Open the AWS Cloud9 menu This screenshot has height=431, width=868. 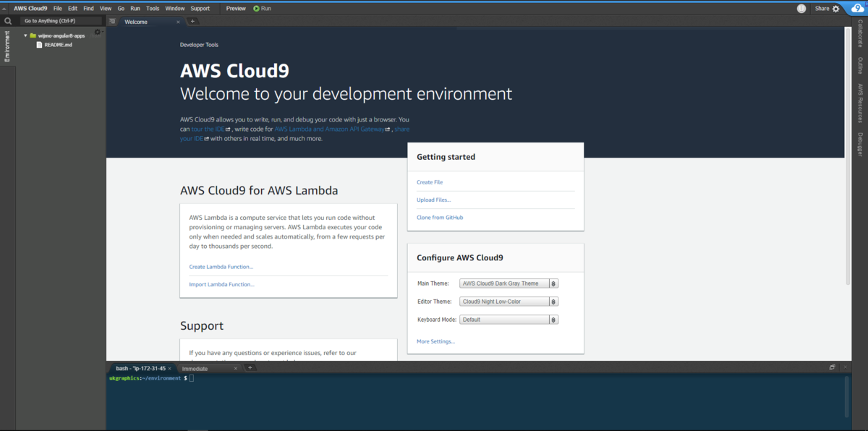coord(30,9)
